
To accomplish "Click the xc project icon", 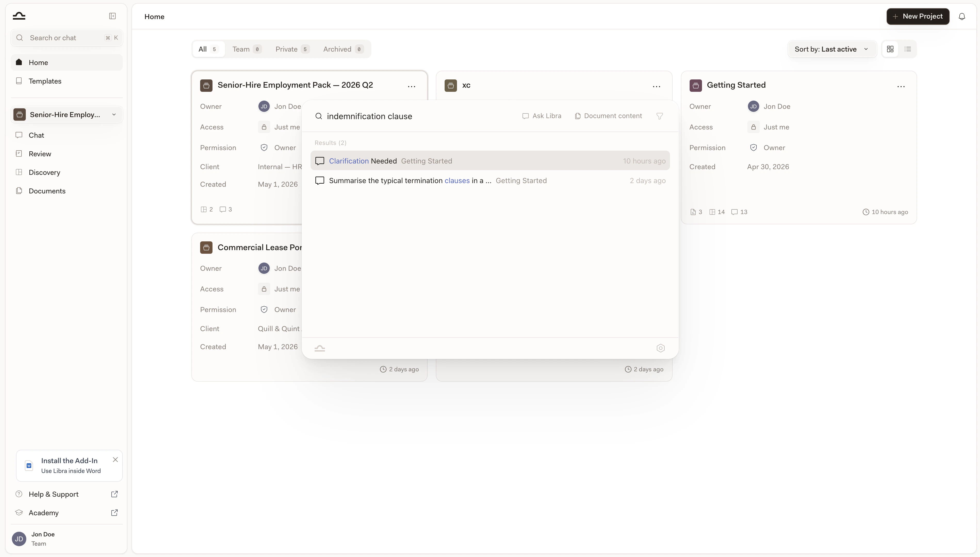I will 451,85.
